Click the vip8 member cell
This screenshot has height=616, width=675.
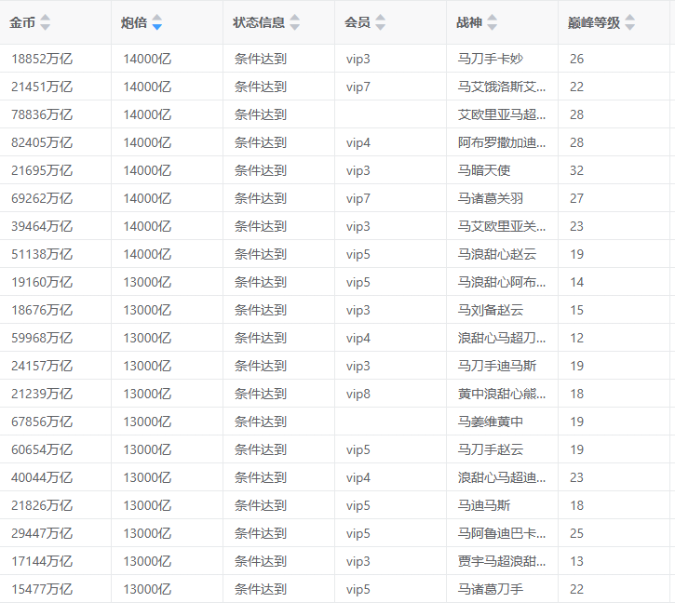pos(358,394)
